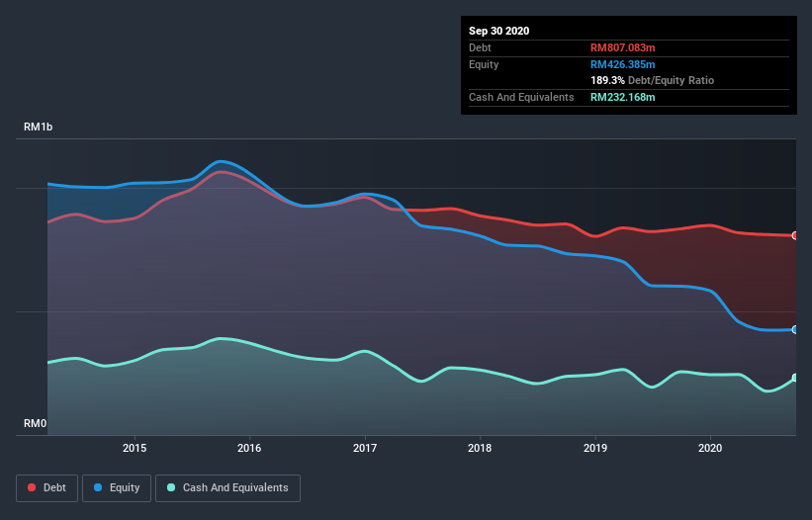
Task: Toggle the Debt legend button
Action: (46, 488)
